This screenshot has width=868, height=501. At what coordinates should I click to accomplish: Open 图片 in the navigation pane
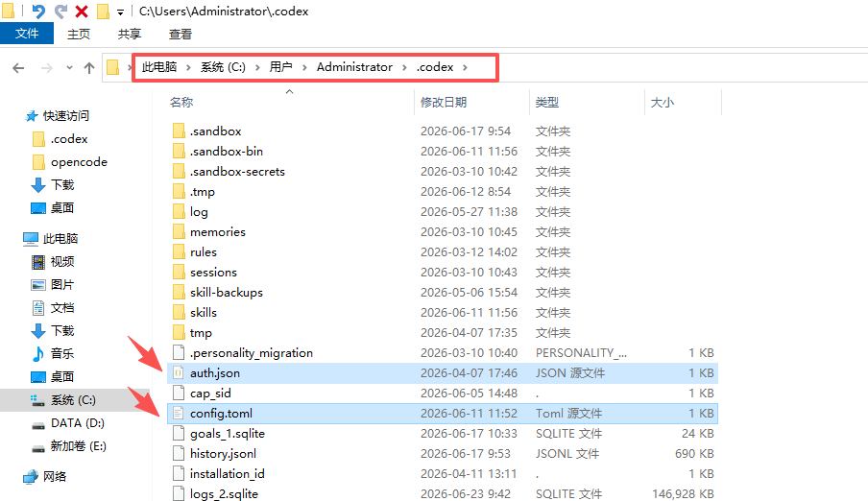tap(62, 284)
